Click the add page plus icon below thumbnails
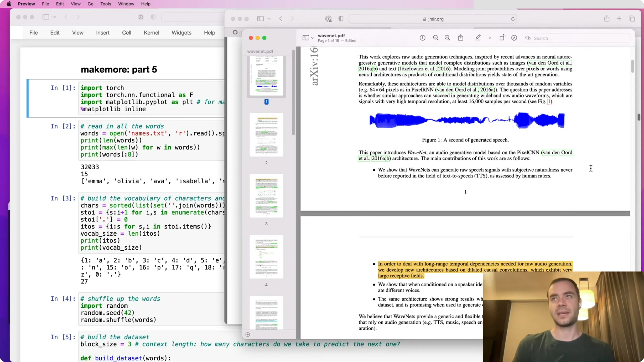Image resolution: width=644 pixels, height=362 pixels. (x=248, y=334)
